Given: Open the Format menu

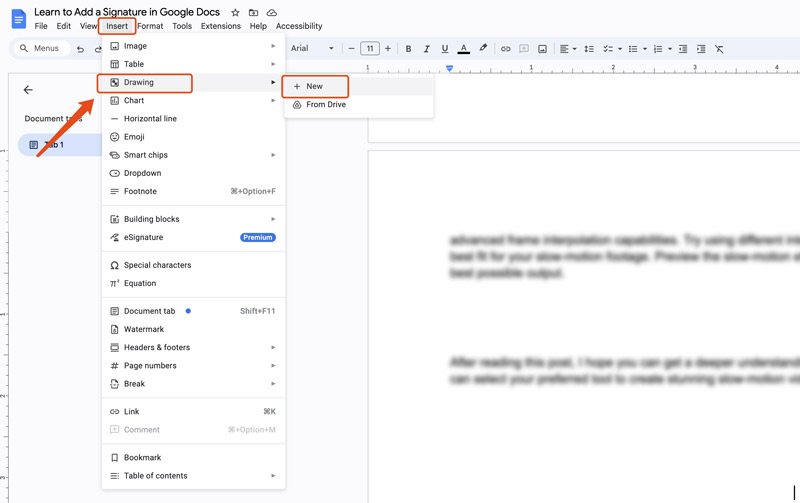Looking at the screenshot, I should tap(150, 26).
